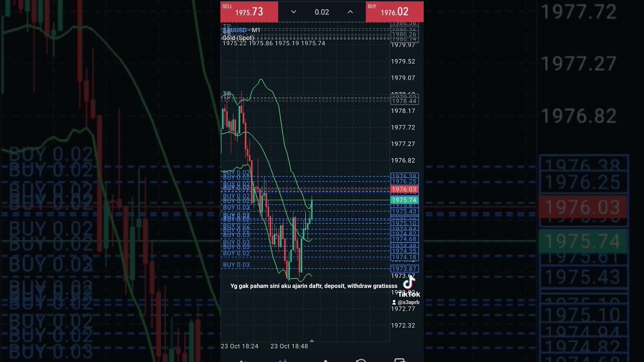The image size is (644, 362).
Task: Tap the XAUUSD M1 symbol label
Action: point(242,30)
